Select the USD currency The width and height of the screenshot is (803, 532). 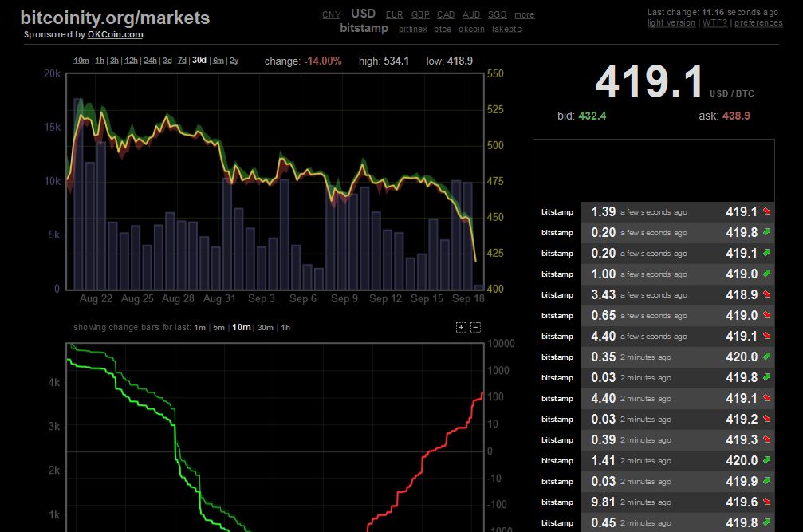tap(363, 14)
